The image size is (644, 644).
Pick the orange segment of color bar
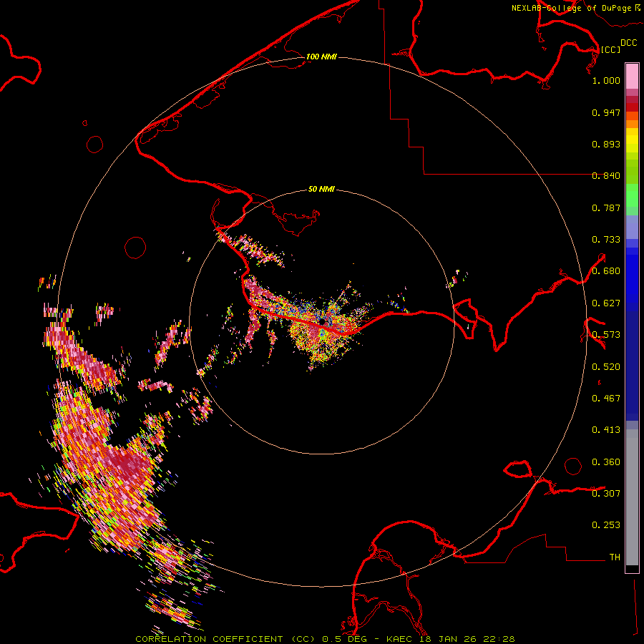[x=632, y=123]
